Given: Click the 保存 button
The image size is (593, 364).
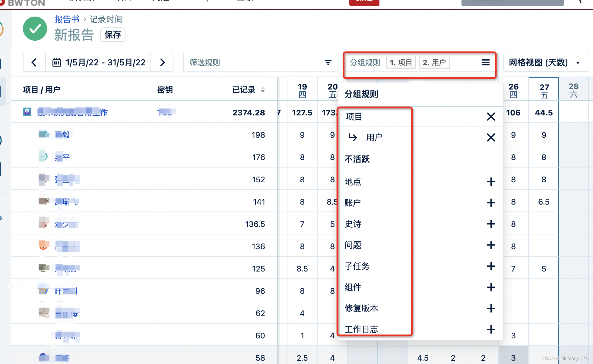Looking at the screenshot, I should 113,35.
